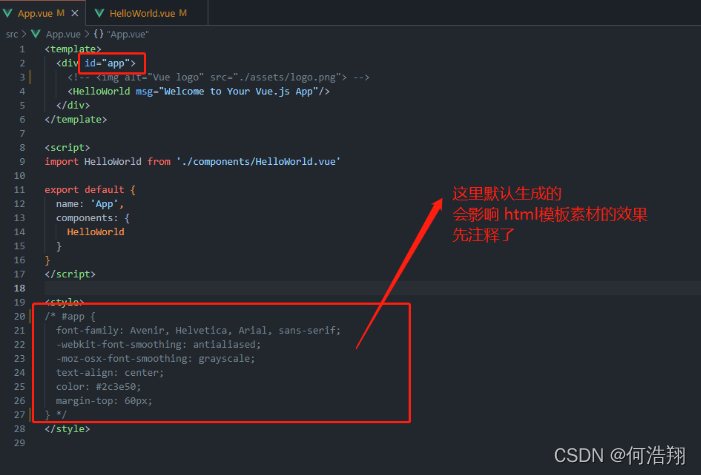Screen dimensions: 701x475
Task: Click line number 29 in gutter
Action: click(x=19, y=443)
